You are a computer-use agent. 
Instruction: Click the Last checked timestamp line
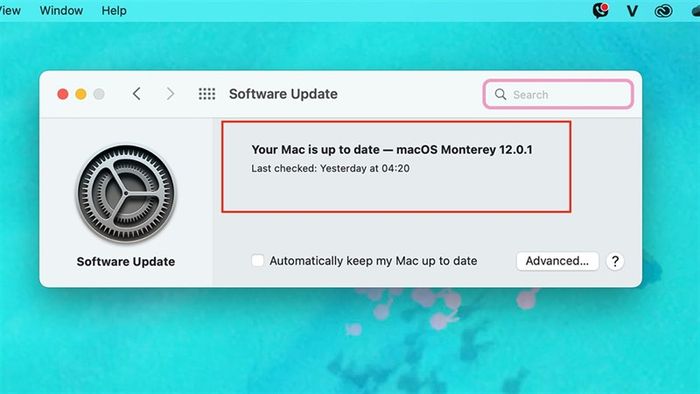click(330, 168)
